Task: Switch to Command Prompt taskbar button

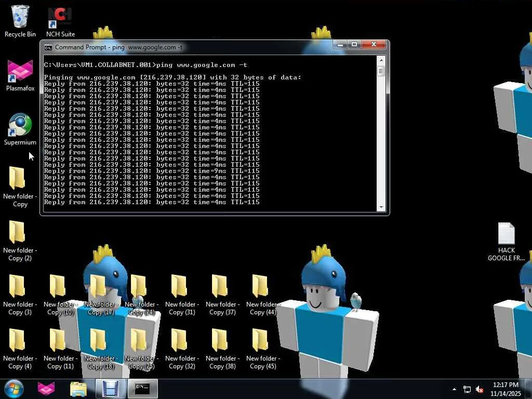Action: tap(142, 389)
